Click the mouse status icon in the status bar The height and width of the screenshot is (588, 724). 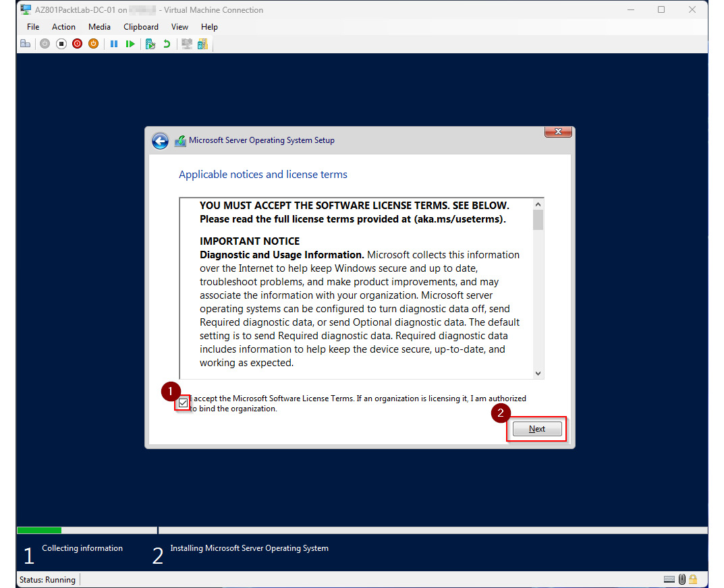click(682, 579)
